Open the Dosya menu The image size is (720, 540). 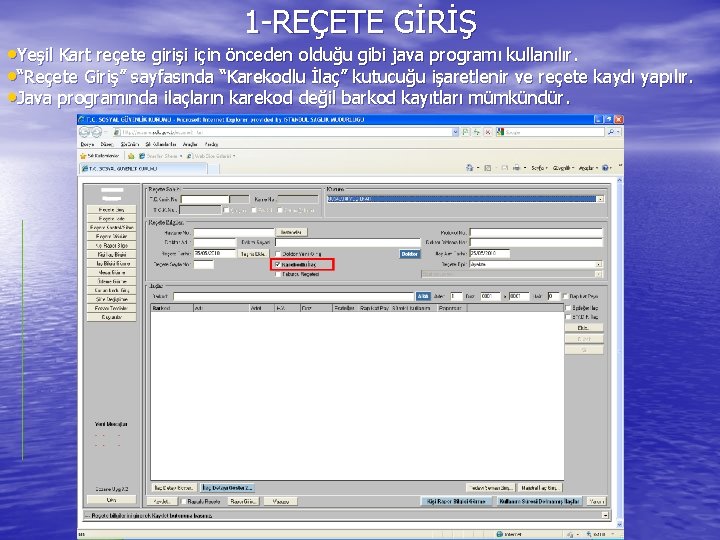coord(87,144)
